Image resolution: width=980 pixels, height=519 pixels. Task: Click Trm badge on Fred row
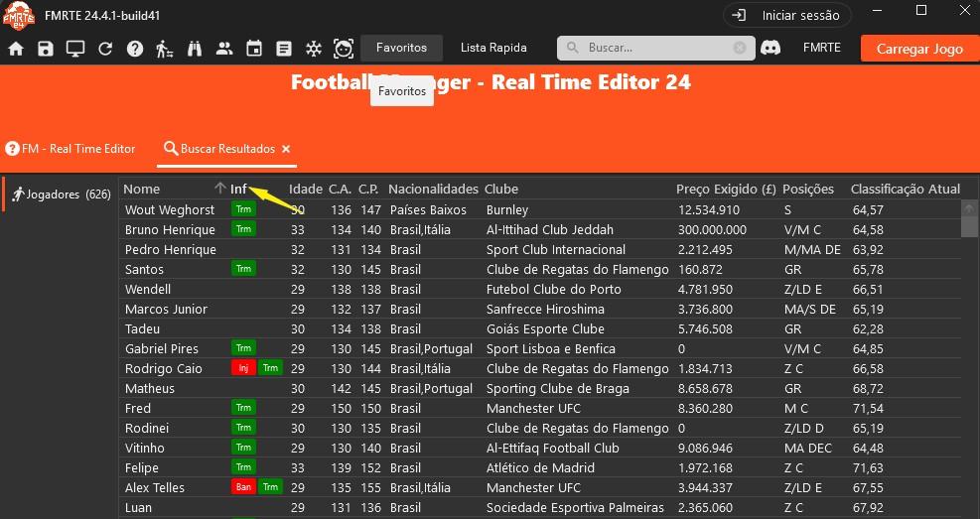(243, 408)
